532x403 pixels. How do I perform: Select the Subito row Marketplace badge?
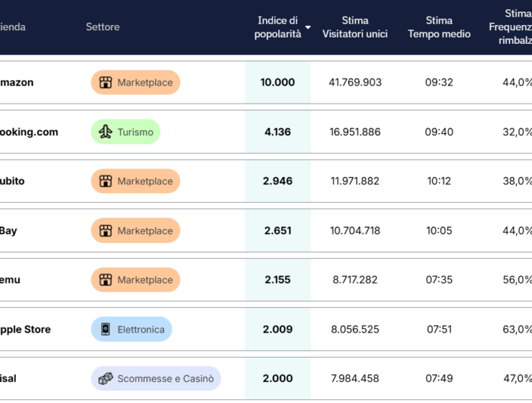pos(135,181)
